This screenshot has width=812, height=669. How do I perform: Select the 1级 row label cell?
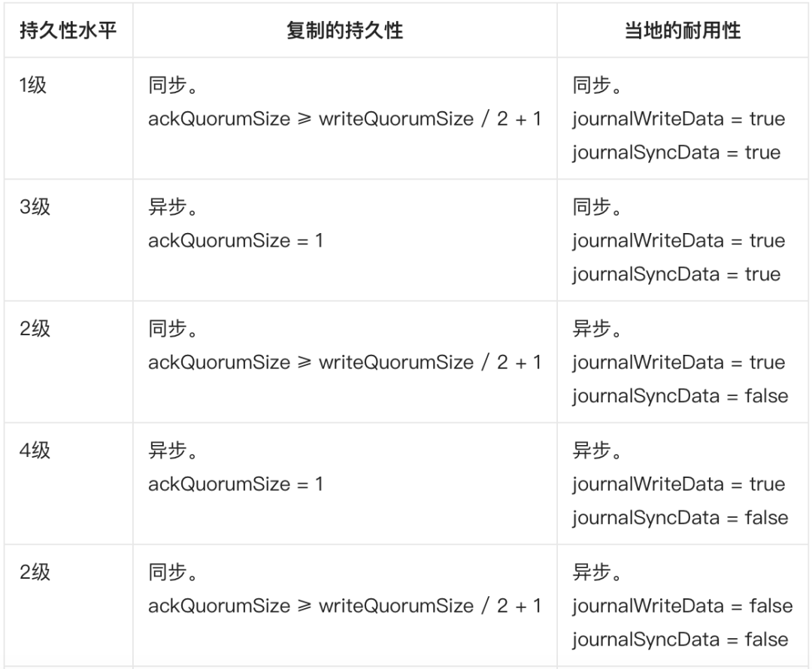pos(34,86)
